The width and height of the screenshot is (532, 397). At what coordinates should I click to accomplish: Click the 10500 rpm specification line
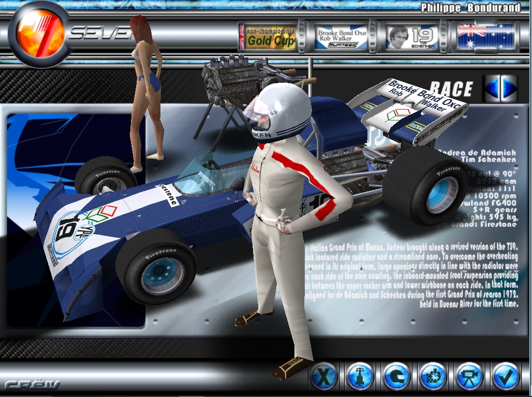pyautogui.click(x=491, y=195)
